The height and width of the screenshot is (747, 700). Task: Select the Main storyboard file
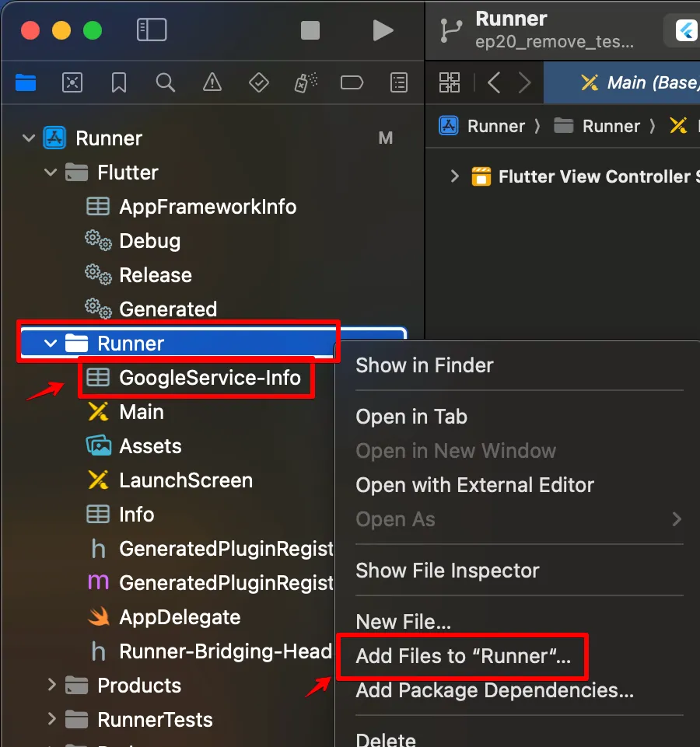pos(126,412)
